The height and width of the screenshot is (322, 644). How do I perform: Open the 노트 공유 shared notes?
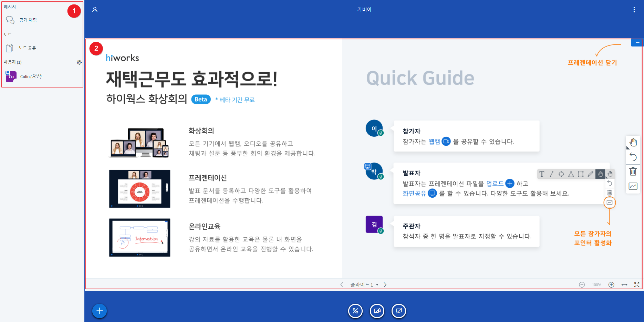(21, 48)
